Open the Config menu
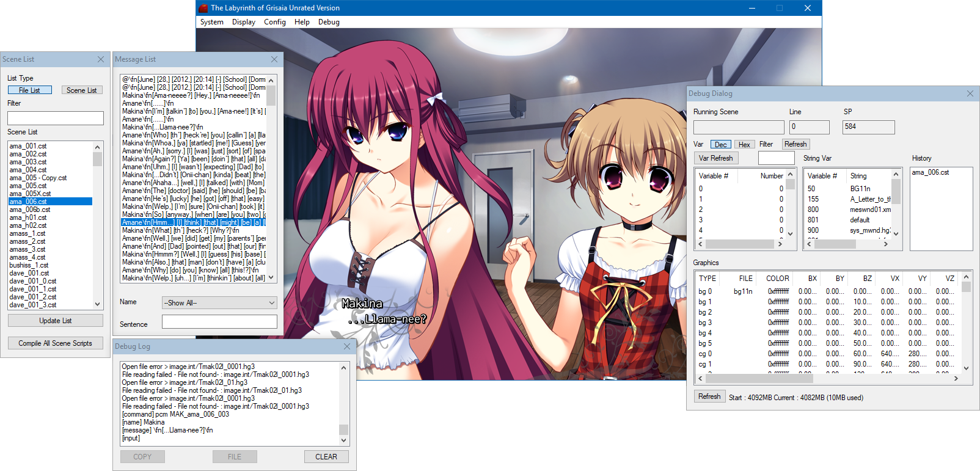Viewport: 980px width, 471px height. [x=275, y=22]
